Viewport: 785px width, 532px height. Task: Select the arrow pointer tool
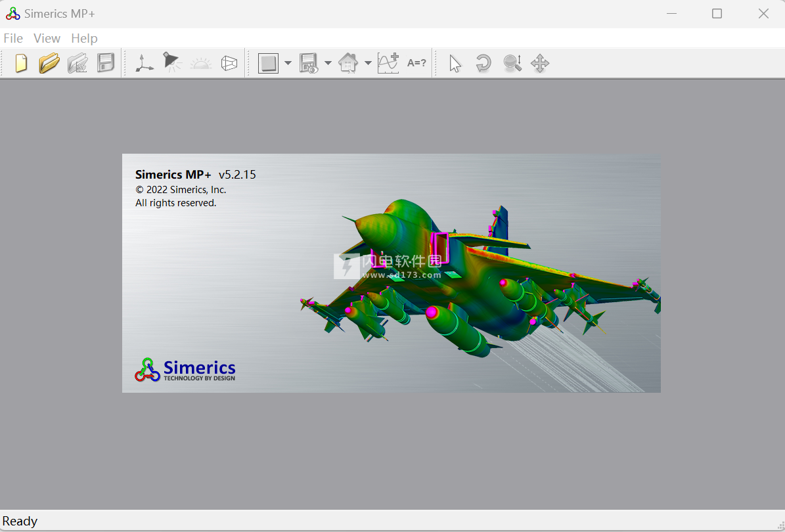[455, 64]
